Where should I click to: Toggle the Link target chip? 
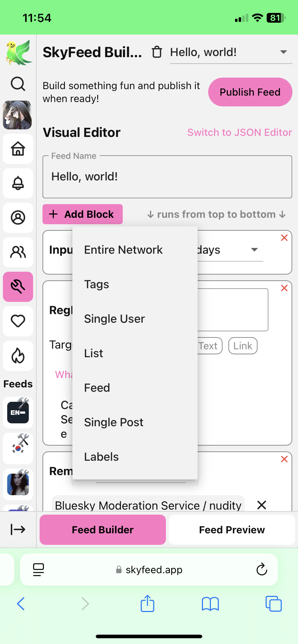tap(243, 346)
